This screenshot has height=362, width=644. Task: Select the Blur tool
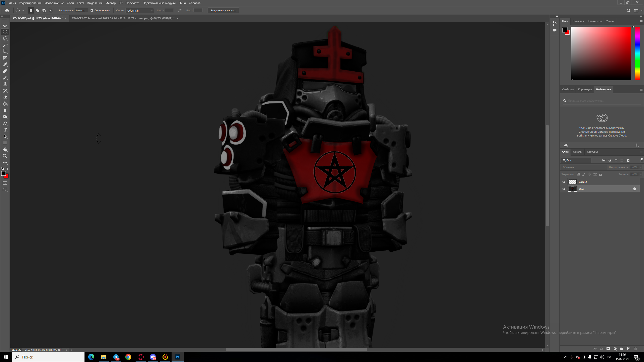(5, 110)
